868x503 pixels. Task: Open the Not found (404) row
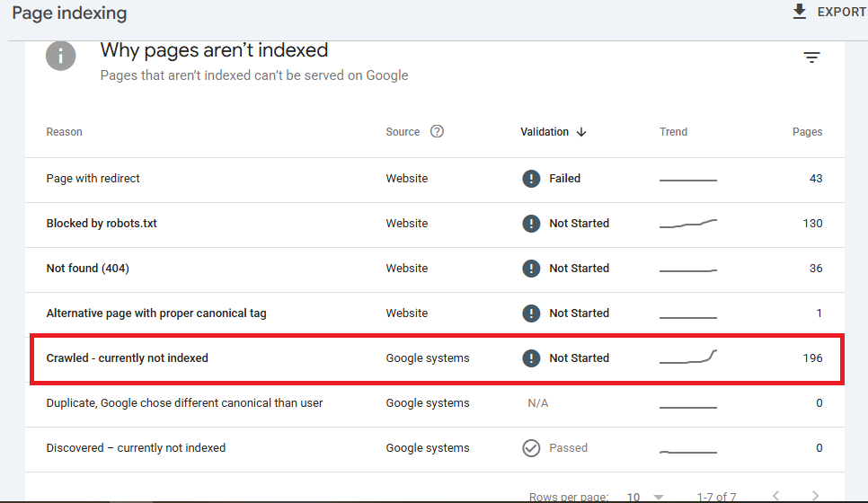[x=435, y=269]
